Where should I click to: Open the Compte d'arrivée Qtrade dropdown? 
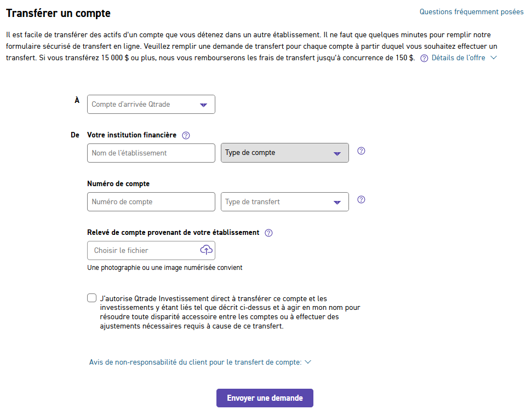(151, 105)
